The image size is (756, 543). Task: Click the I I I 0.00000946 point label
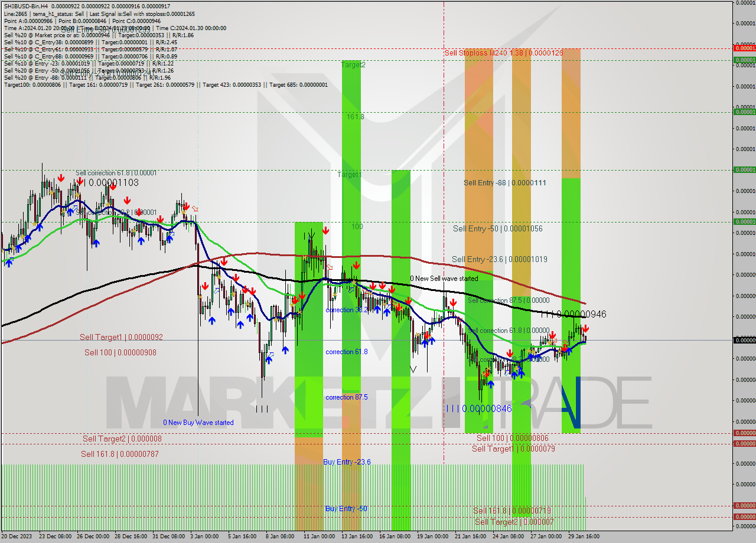pos(573,315)
